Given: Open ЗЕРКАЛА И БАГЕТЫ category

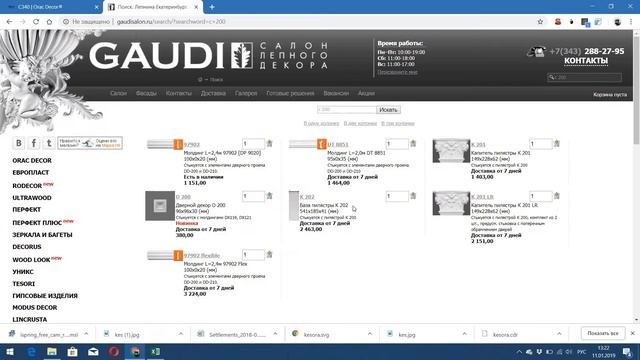Looking at the screenshot, I should coord(42,235).
